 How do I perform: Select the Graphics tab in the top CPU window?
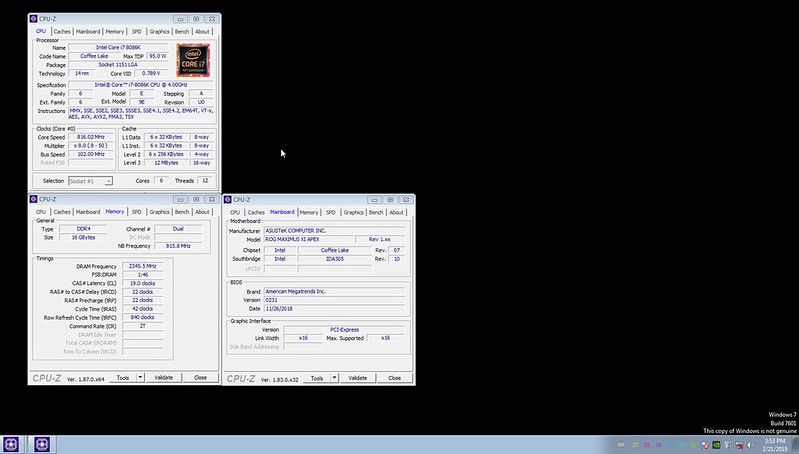click(x=159, y=32)
